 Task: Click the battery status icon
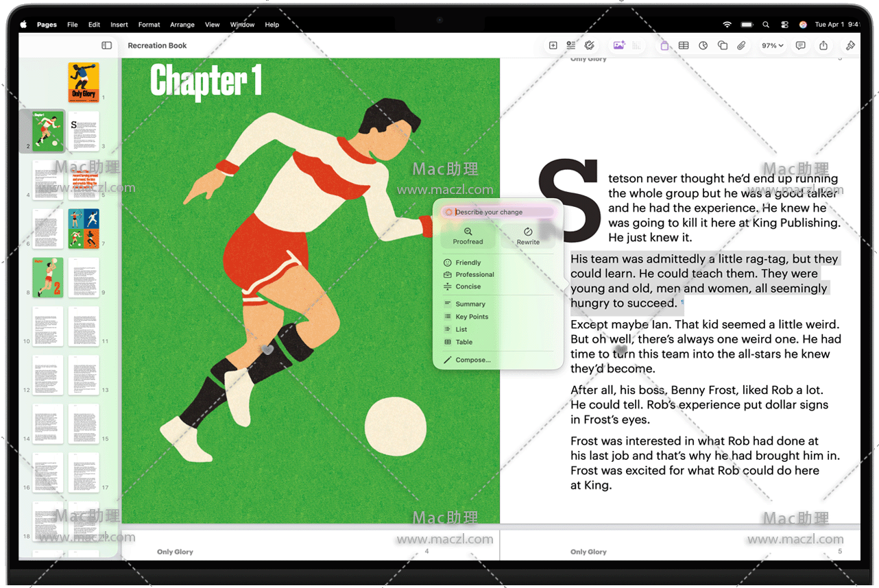[x=747, y=25]
